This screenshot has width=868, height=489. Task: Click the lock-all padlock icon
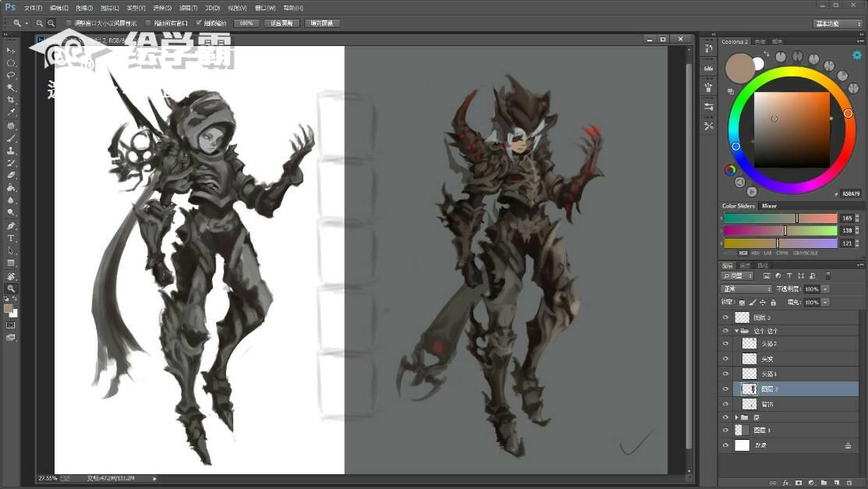(x=774, y=303)
